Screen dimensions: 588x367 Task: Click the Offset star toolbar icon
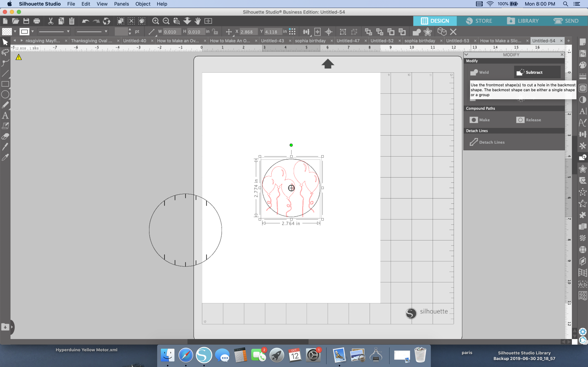[x=428, y=32]
